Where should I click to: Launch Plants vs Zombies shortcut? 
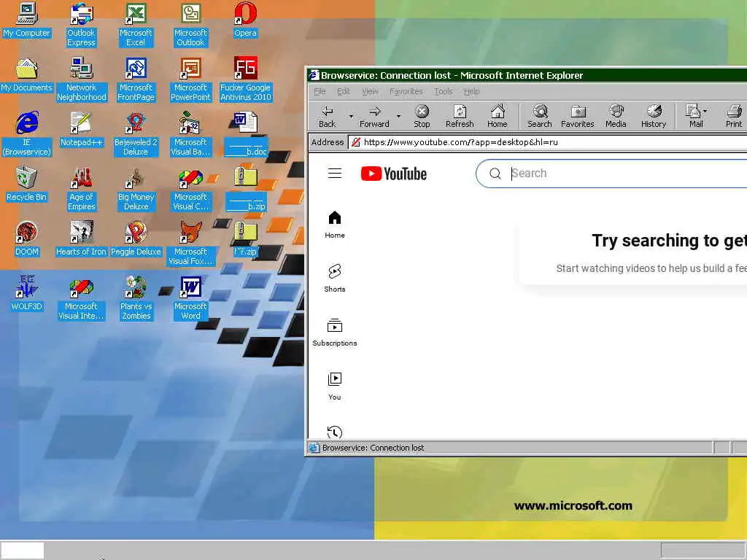coord(136,298)
